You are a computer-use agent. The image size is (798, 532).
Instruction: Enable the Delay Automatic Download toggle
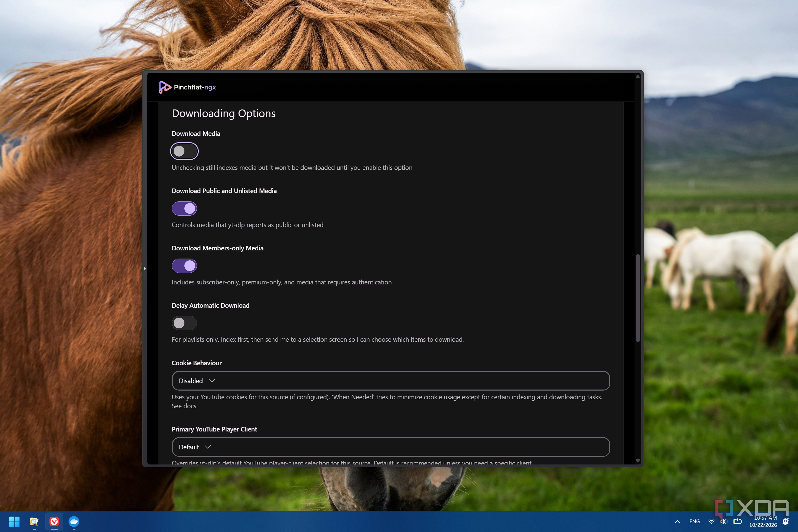pos(184,323)
